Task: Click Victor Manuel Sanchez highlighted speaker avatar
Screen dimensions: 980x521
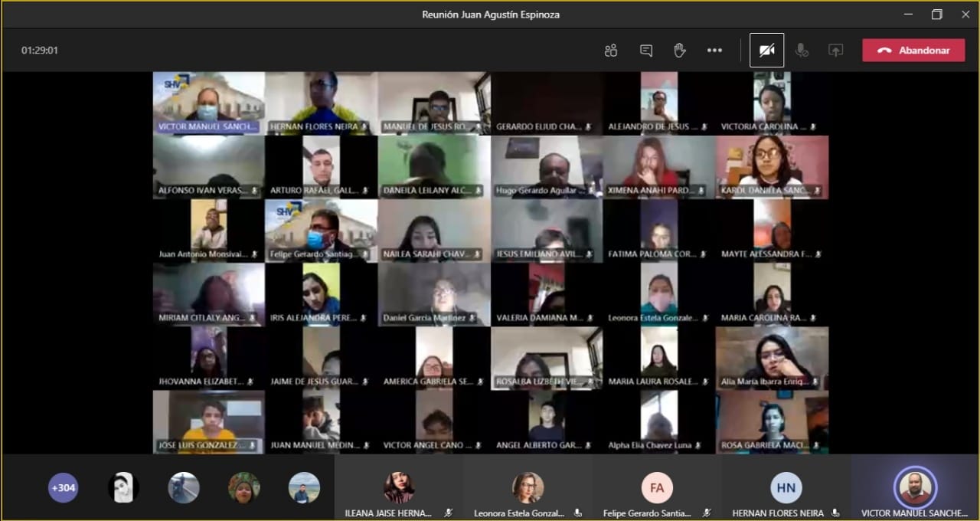Action: pos(915,487)
